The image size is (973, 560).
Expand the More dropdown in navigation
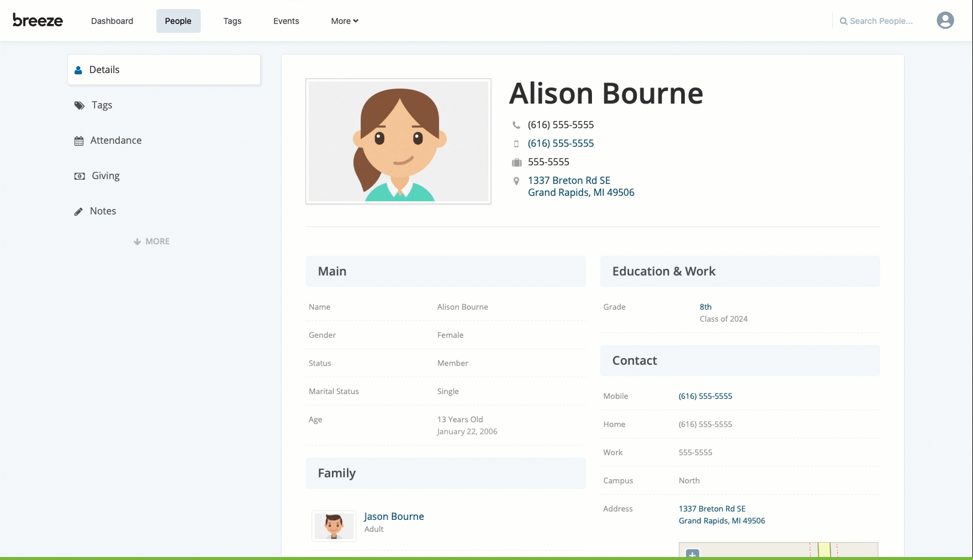click(345, 21)
